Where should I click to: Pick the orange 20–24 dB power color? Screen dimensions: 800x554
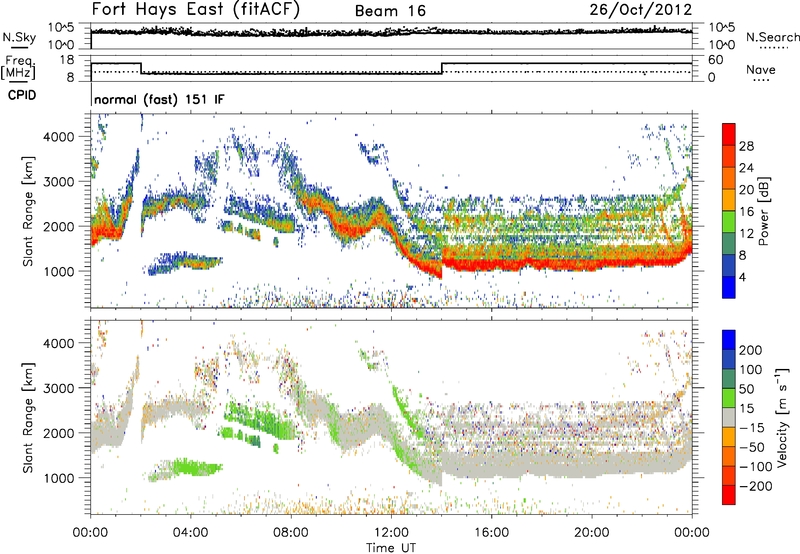click(729, 178)
